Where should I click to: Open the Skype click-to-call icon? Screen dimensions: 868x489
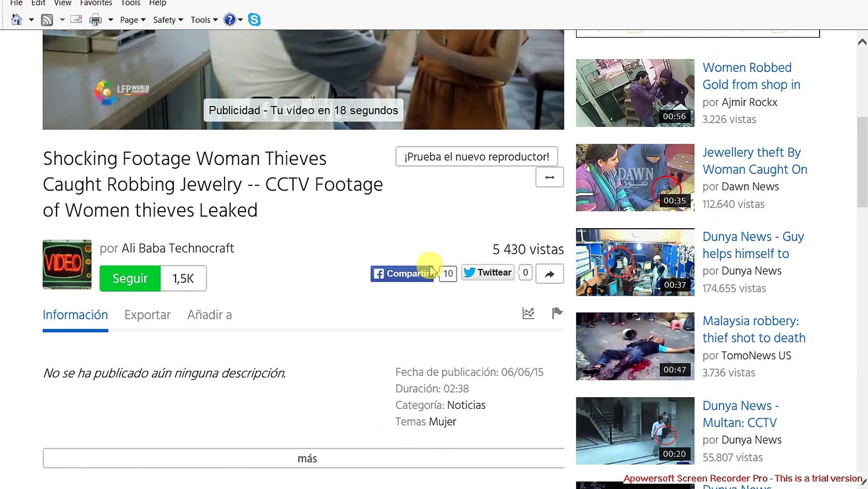254,19
